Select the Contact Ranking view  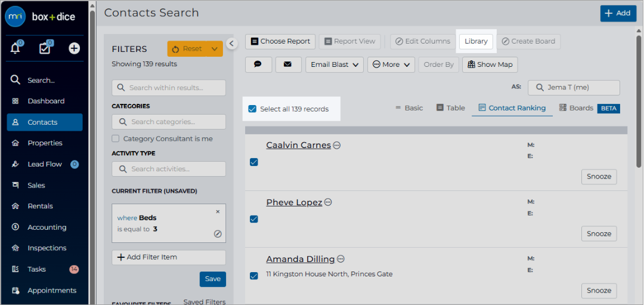pyautogui.click(x=512, y=108)
